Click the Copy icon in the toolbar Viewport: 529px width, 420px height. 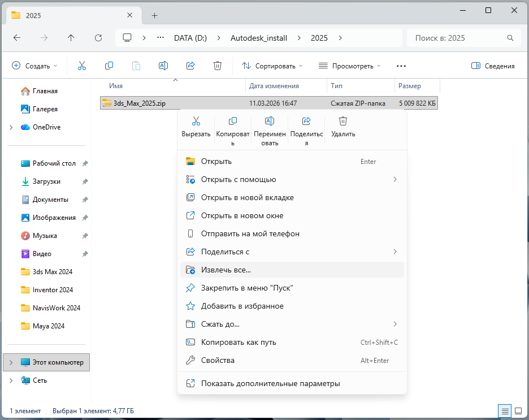click(x=109, y=66)
